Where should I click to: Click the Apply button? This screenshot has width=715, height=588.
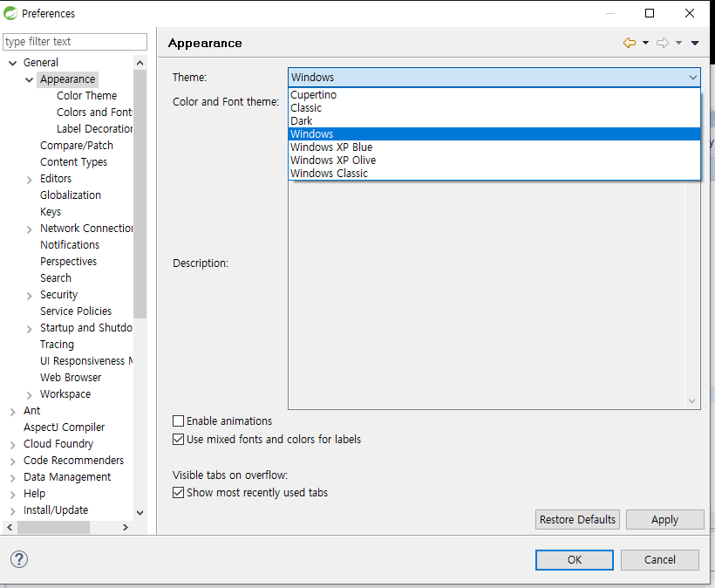pos(664,520)
